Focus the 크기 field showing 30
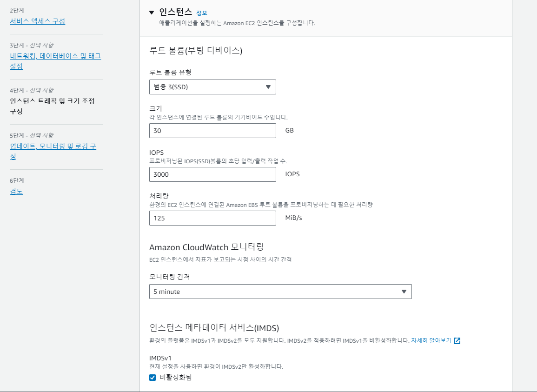This screenshot has width=537, height=392. click(x=212, y=131)
